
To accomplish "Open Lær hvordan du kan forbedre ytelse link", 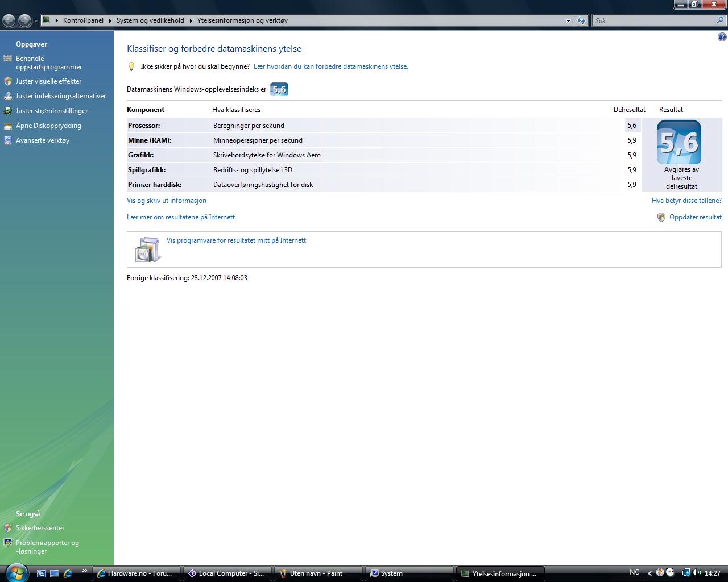I will (x=331, y=66).
